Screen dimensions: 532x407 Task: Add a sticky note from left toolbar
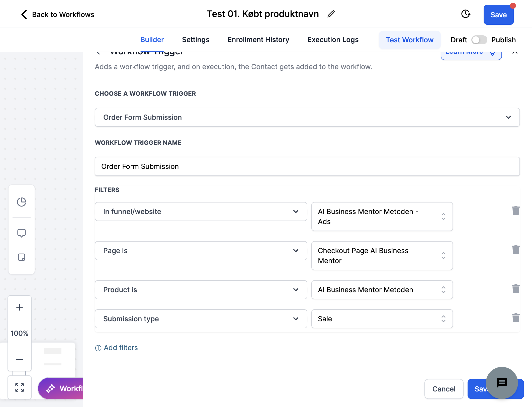tap(22, 257)
